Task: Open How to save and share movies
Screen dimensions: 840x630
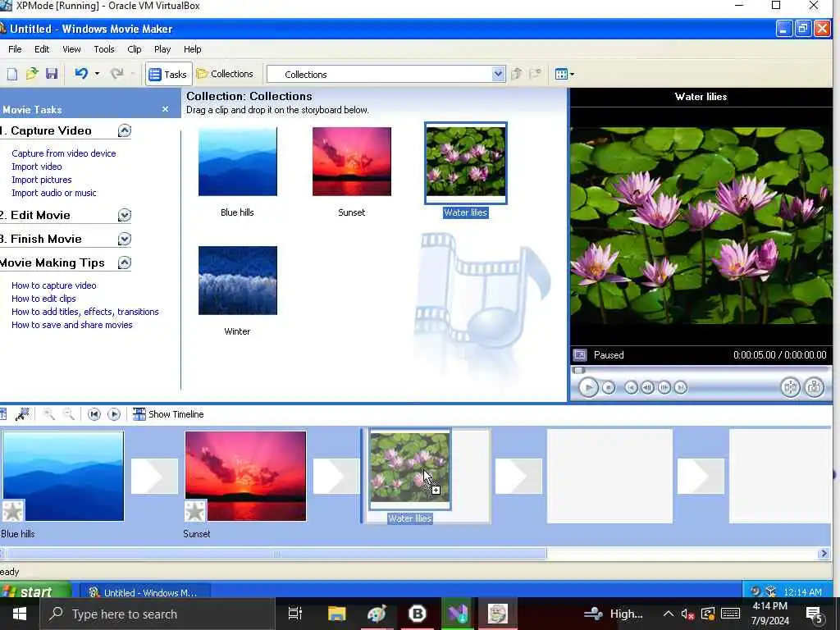Action: (72, 325)
